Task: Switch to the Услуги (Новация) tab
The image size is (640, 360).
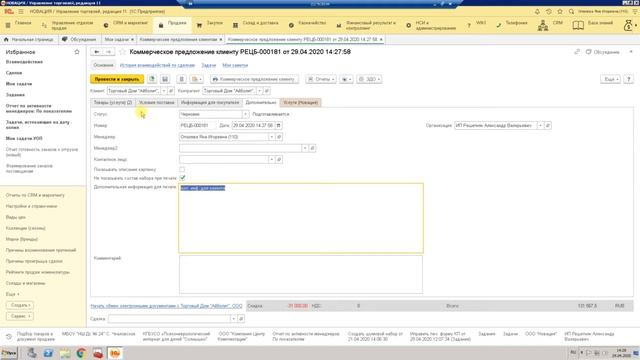Action: click(x=301, y=102)
